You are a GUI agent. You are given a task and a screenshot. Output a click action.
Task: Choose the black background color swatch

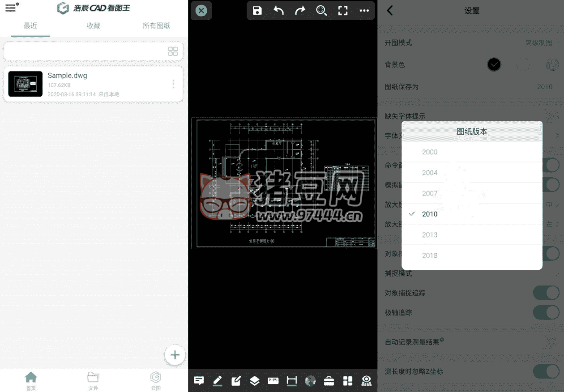point(494,65)
